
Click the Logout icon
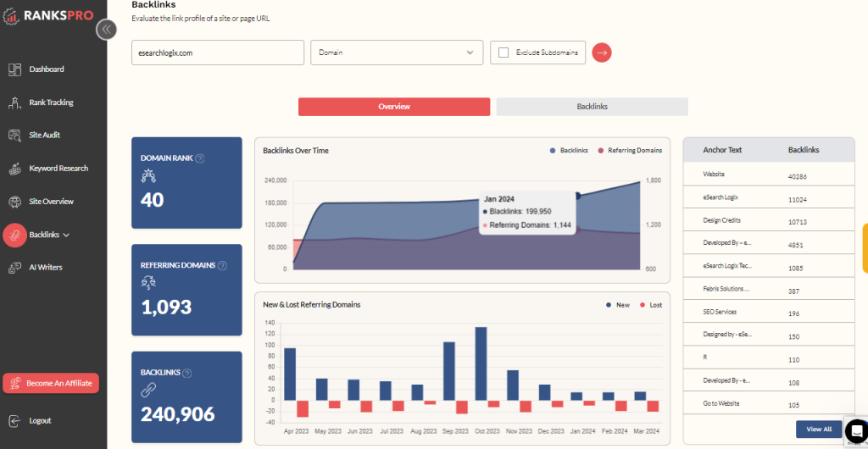point(15,421)
